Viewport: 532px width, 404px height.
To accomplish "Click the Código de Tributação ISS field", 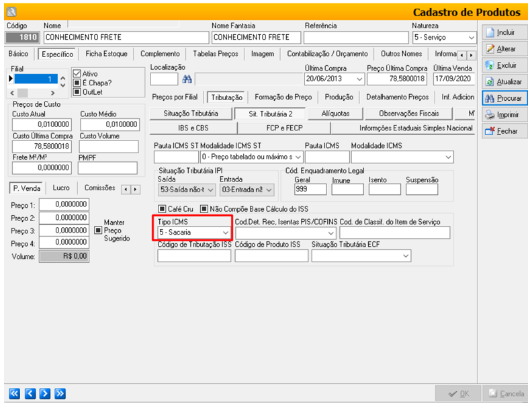I will tap(194, 256).
